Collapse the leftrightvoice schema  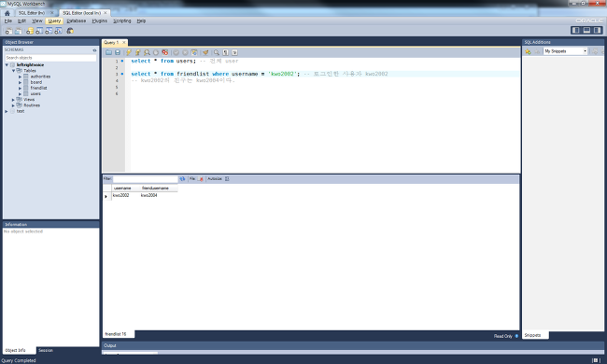click(7, 65)
